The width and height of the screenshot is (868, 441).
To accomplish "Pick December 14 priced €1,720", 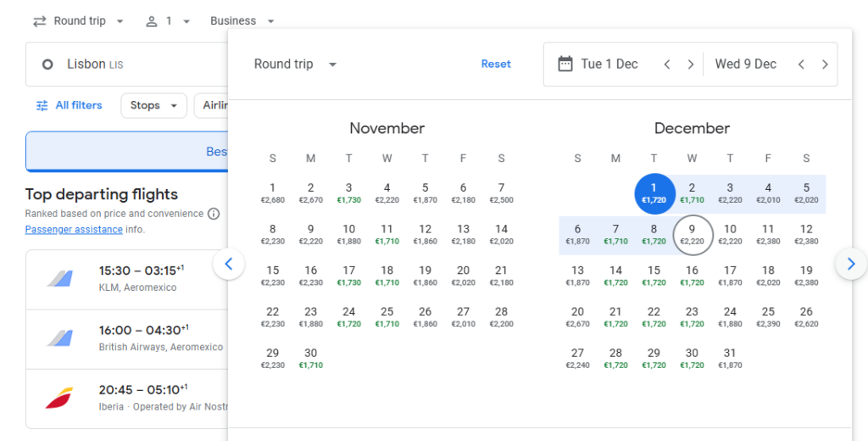I will point(615,276).
